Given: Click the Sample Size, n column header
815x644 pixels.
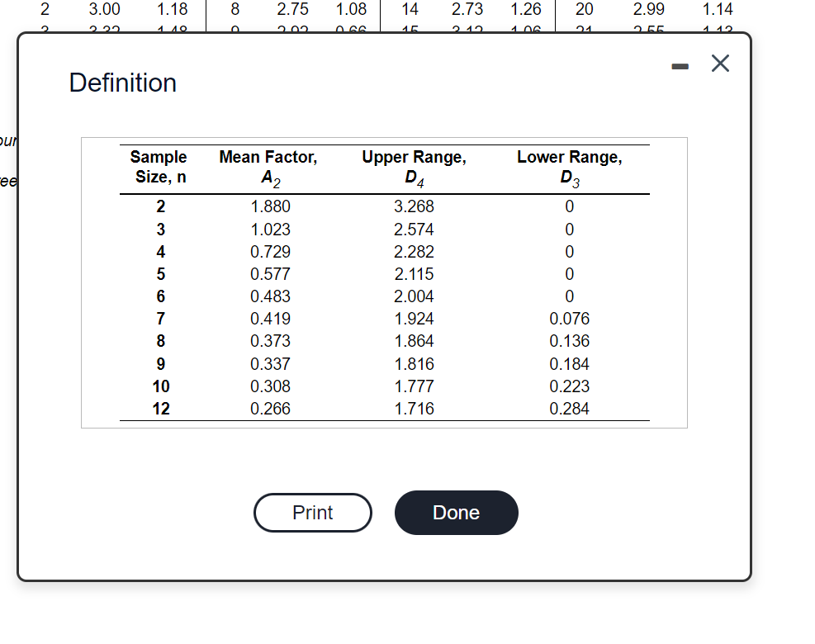Looking at the screenshot, I should (159, 167).
